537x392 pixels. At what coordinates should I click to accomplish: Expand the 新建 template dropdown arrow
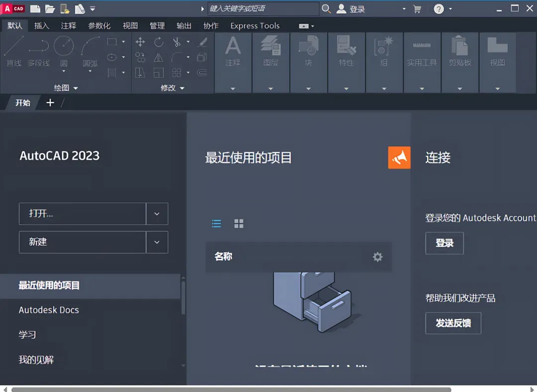tap(157, 242)
